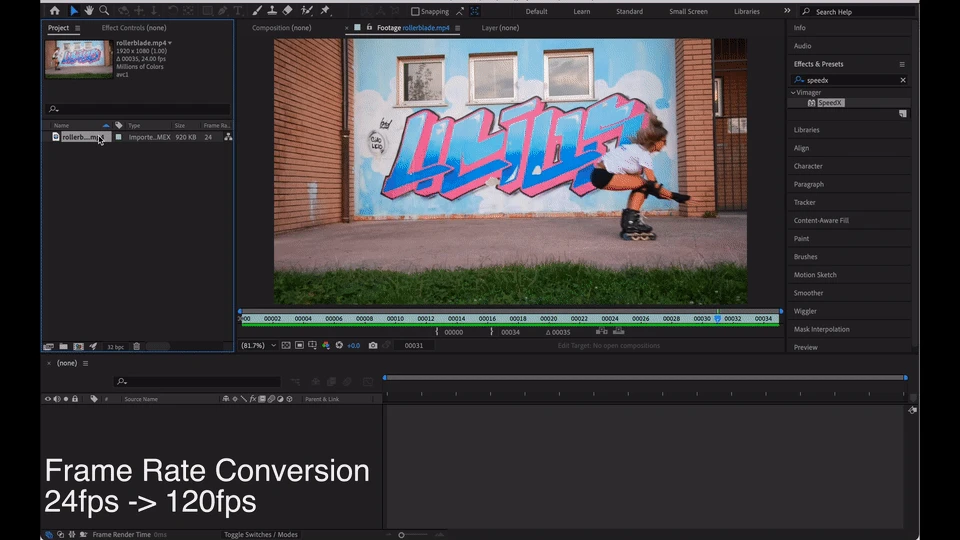Open the Content-Aware Fill panel

click(821, 220)
